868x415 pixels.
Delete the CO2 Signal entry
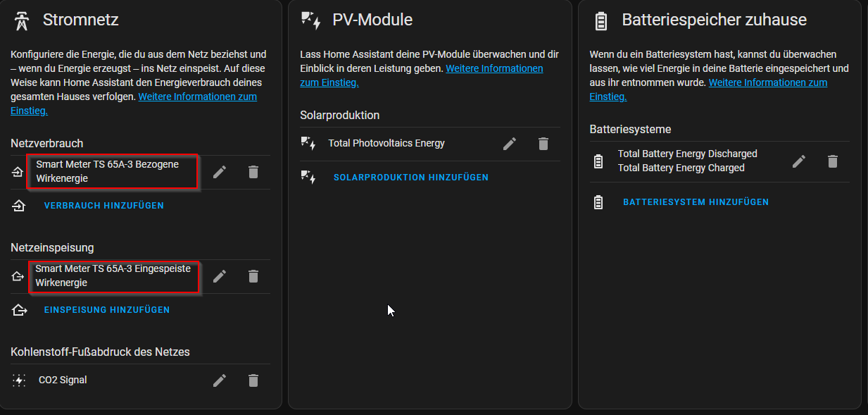click(x=253, y=380)
